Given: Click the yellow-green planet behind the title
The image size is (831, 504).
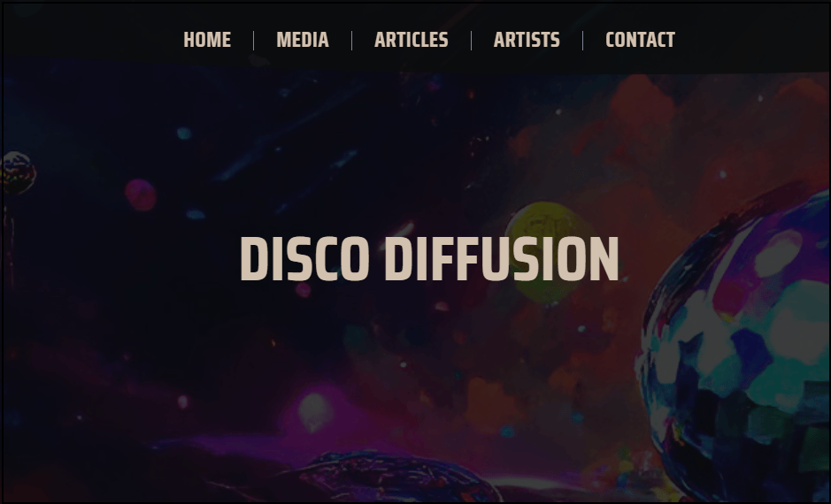Looking at the screenshot, I should (549, 251).
